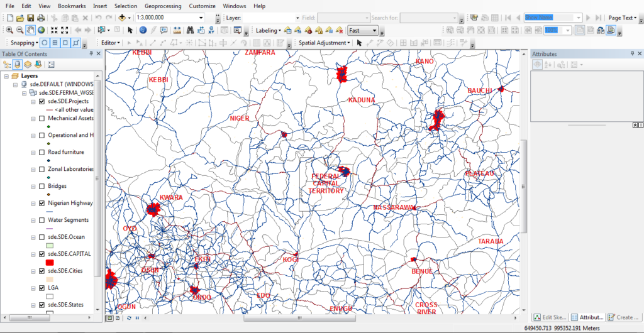Select the Zoom Out tool
644x333 pixels.
click(19, 30)
